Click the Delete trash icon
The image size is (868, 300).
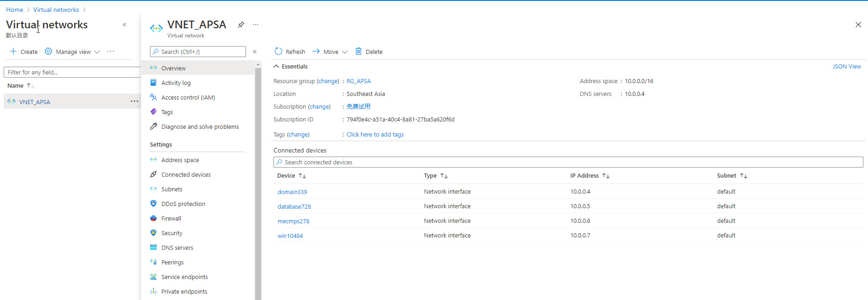[x=359, y=52]
